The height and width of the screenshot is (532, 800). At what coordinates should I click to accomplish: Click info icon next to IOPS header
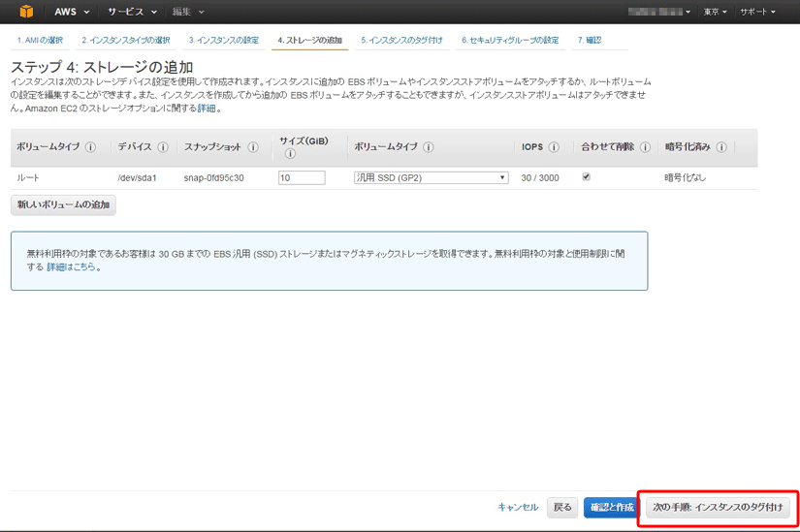tap(554, 147)
